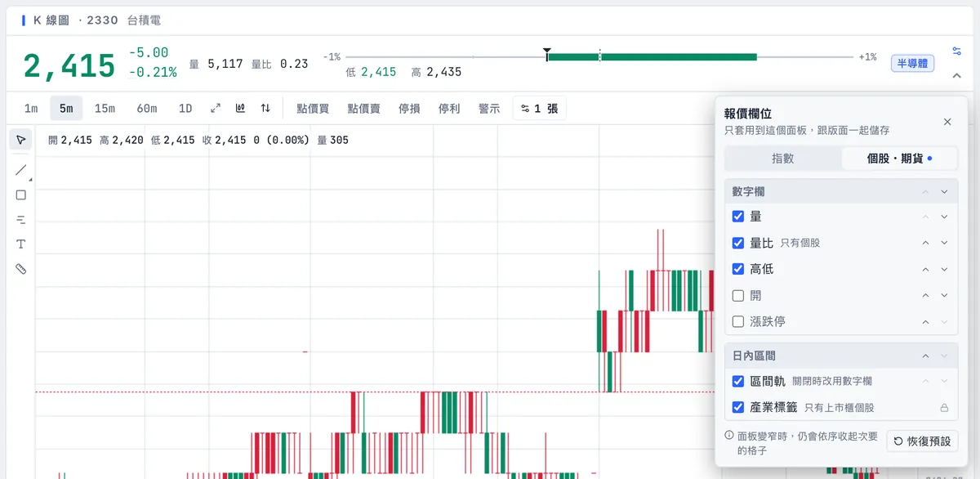Click the expand fullscreen arrows icon
980x479 pixels.
click(x=216, y=108)
